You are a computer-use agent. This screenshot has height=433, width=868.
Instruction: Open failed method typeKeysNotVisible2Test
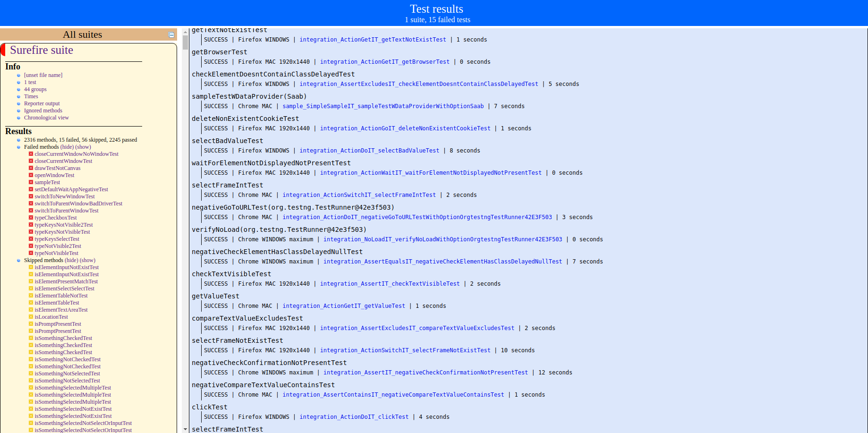64,225
